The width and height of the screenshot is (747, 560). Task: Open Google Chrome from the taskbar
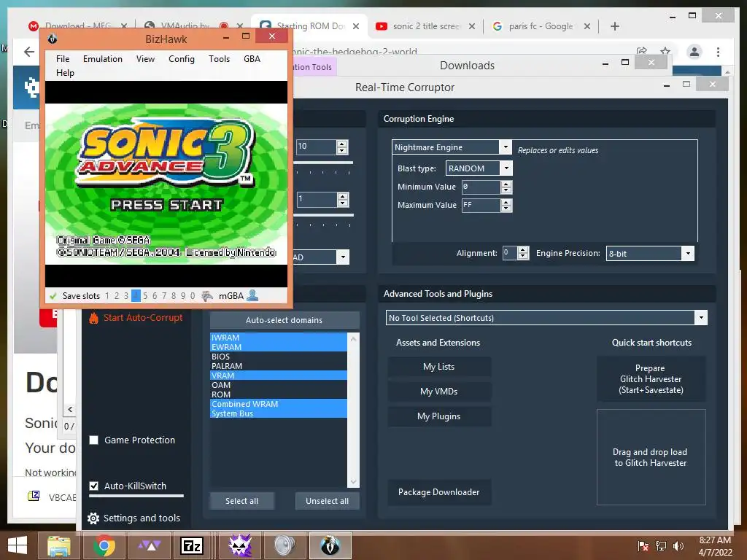pos(104,545)
